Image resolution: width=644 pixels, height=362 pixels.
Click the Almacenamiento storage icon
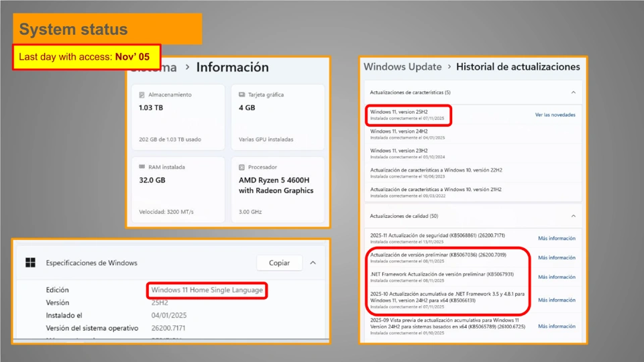(142, 95)
